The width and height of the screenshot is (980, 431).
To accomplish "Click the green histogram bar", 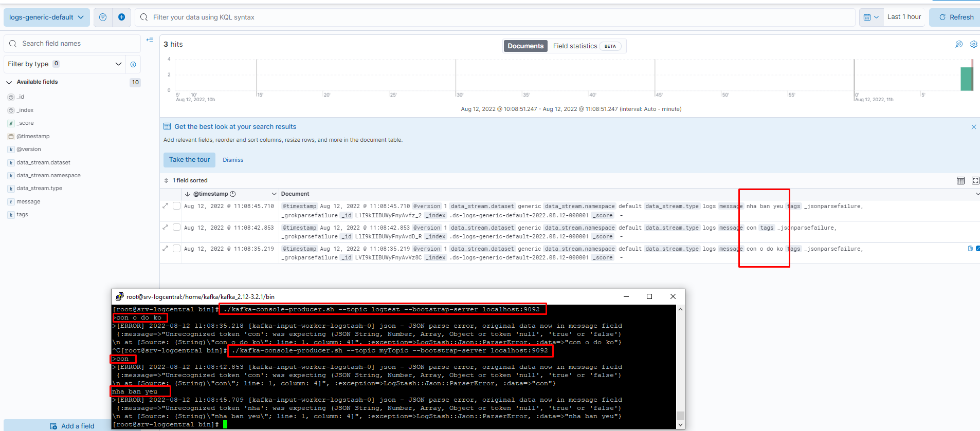I will pyautogui.click(x=966, y=79).
